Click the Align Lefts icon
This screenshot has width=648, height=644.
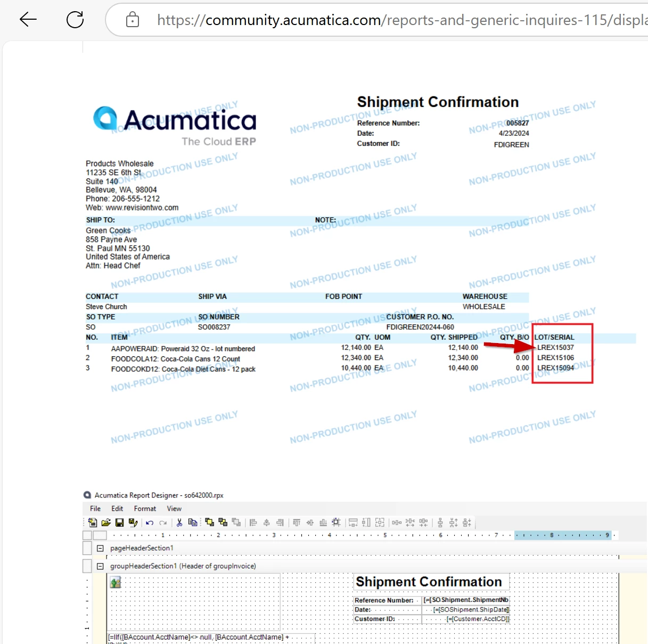[253, 523]
